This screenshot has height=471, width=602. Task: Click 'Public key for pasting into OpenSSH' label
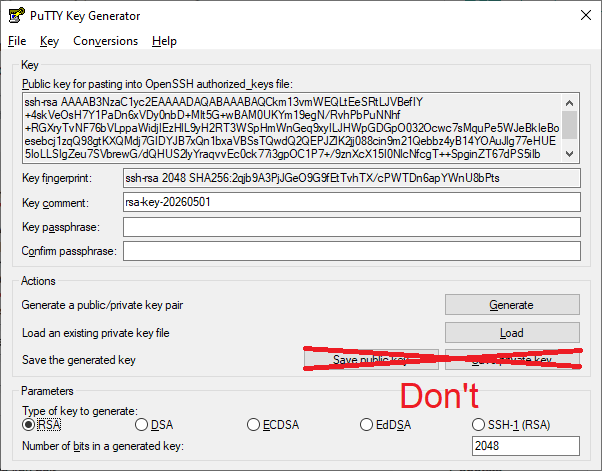pos(157,84)
